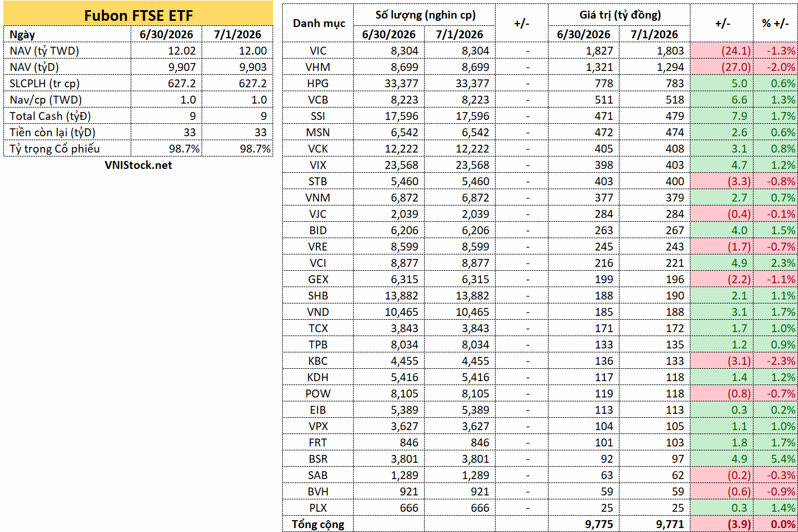Select the HPG quantity 33,377 on 7/1/2026

pyautogui.click(x=460, y=83)
